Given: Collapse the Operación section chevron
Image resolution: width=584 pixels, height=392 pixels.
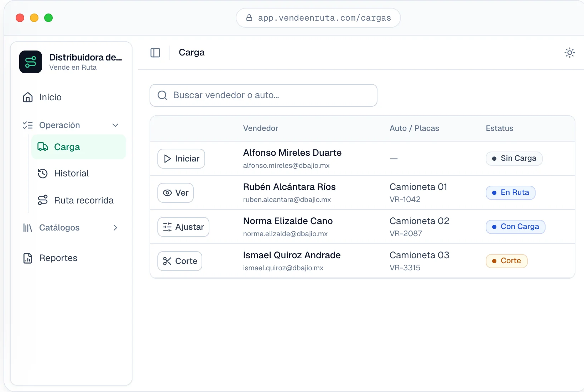Looking at the screenshot, I should coord(115,125).
